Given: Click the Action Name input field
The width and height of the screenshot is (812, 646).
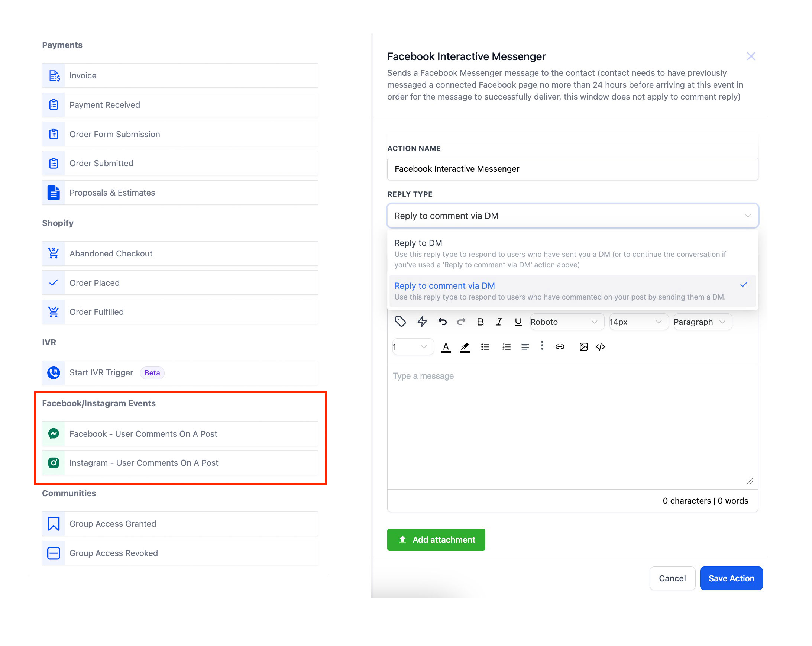Looking at the screenshot, I should (x=572, y=169).
